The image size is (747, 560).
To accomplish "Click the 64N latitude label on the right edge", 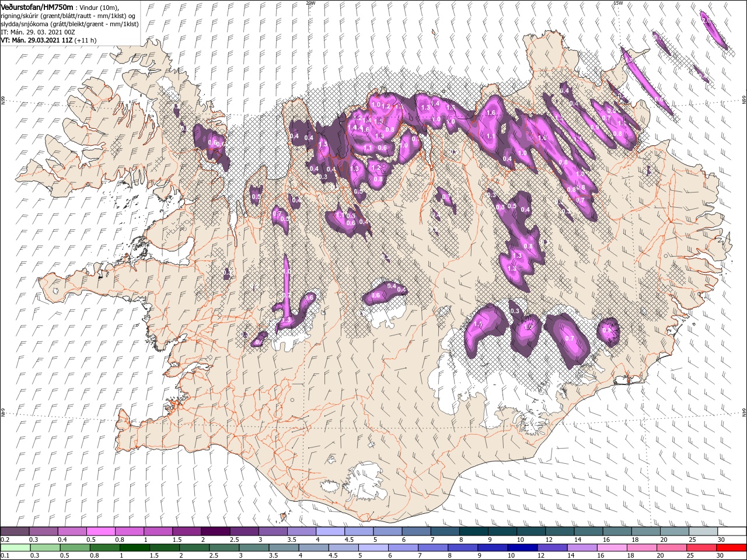I will coord(744,412).
